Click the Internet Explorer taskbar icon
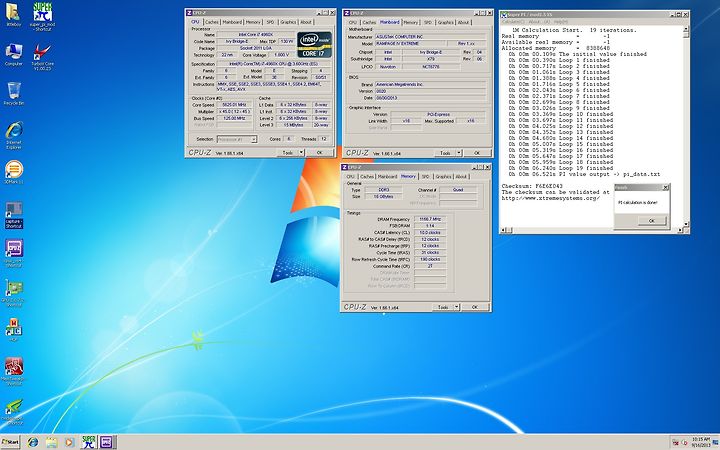Screen dimensions: 720x450 (x=33, y=442)
